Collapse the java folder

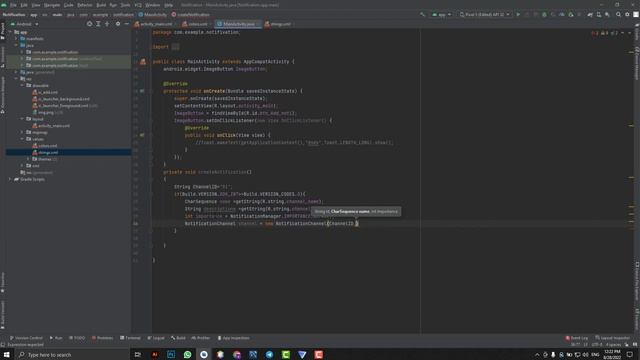pos(16,45)
